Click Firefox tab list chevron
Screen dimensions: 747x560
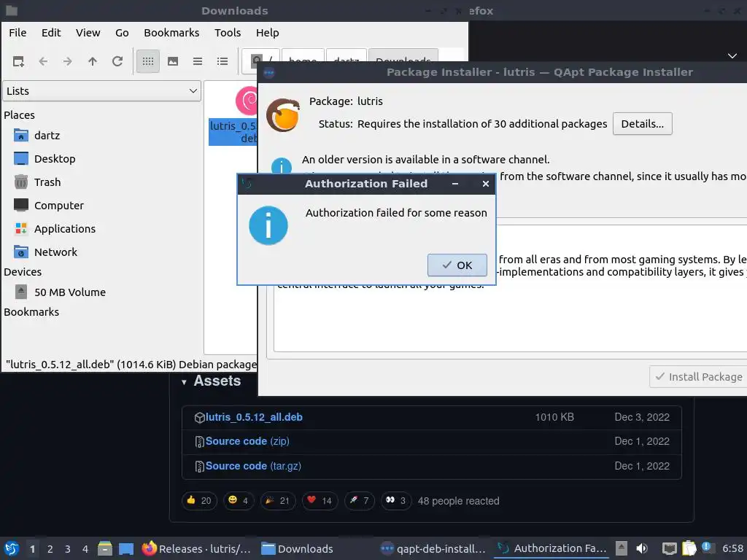[732, 56]
